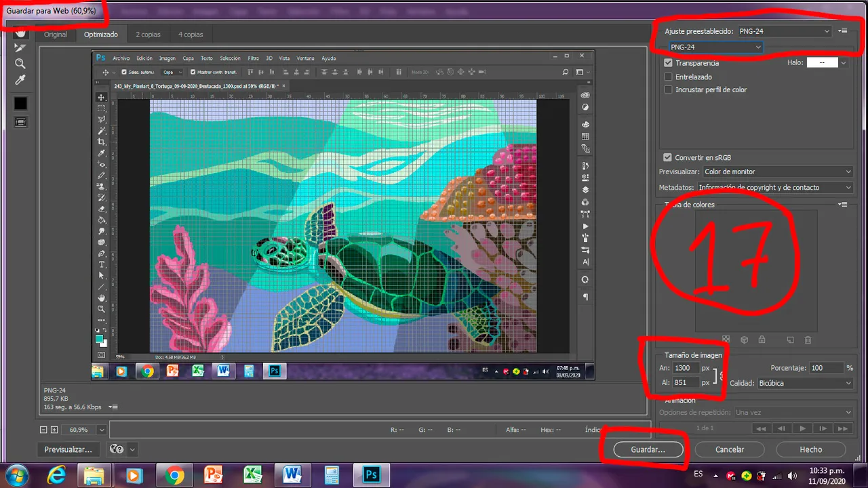Toggle the Convertir en sRGB checkbox
The width and height of the screenshot is (868, 488).
tap(668, 157)
